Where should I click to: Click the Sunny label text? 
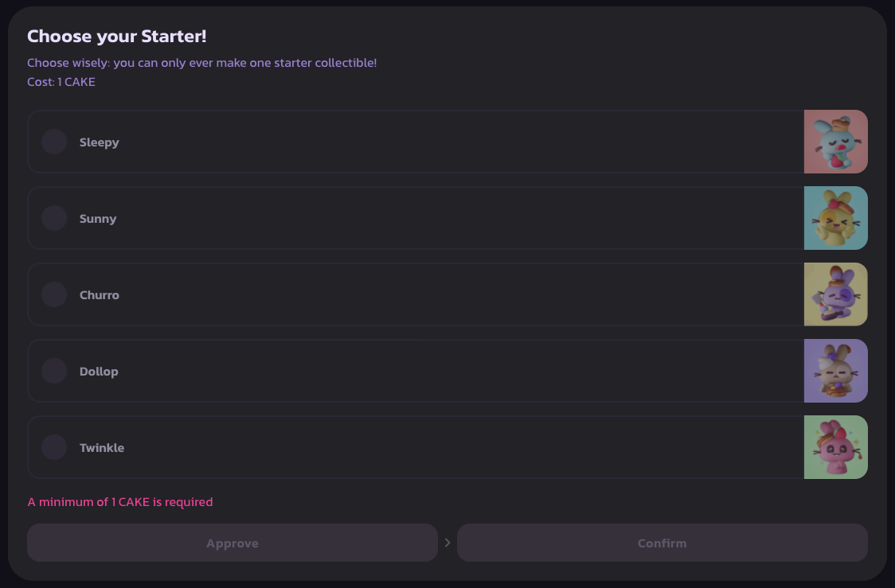point(98,219)
